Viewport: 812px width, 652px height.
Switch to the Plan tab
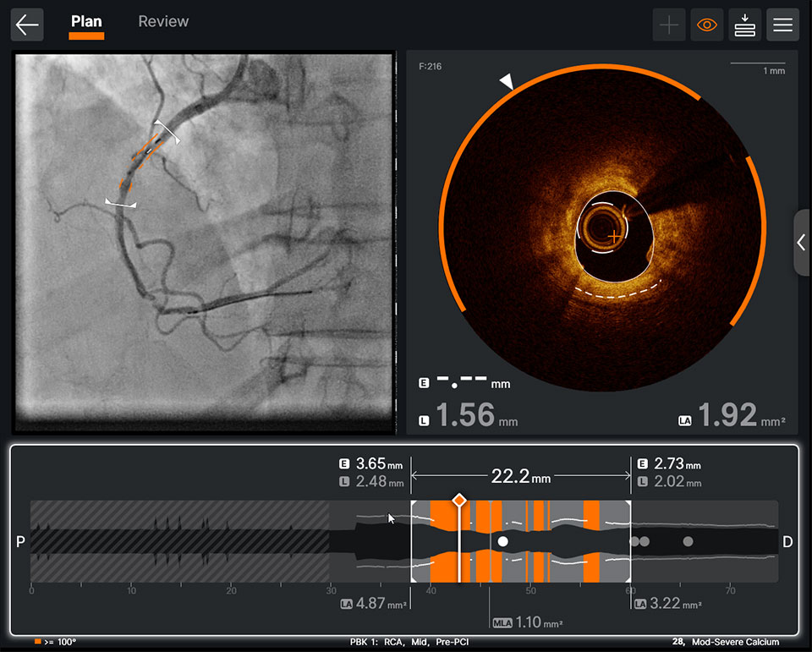click(x=86, y=21)
